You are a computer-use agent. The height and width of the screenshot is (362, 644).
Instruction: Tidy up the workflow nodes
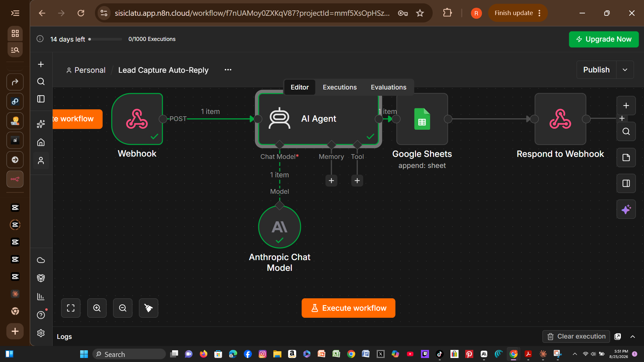[149, 308]
